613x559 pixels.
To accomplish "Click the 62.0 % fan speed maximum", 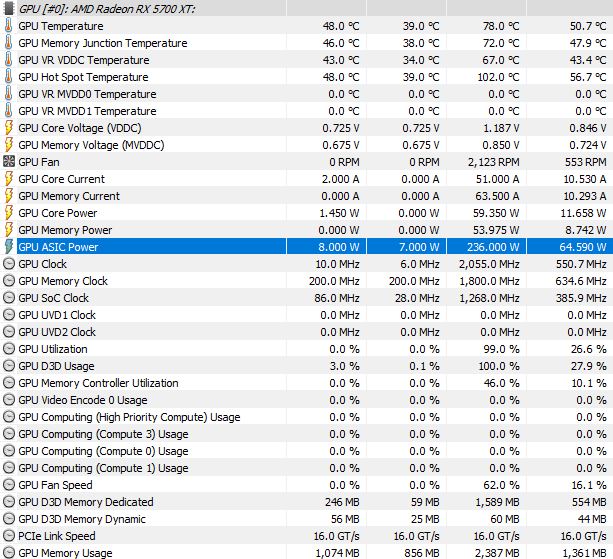I will 502,485.
